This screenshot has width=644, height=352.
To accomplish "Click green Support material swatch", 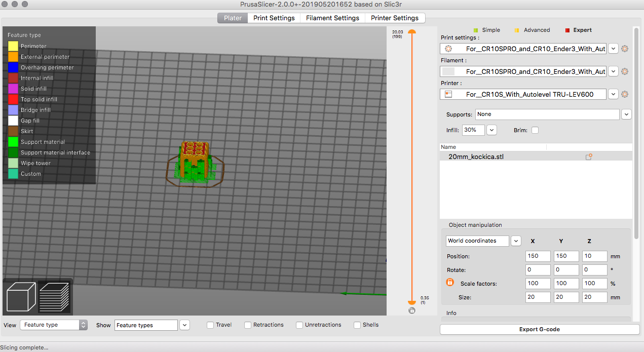I will point(13,142).
